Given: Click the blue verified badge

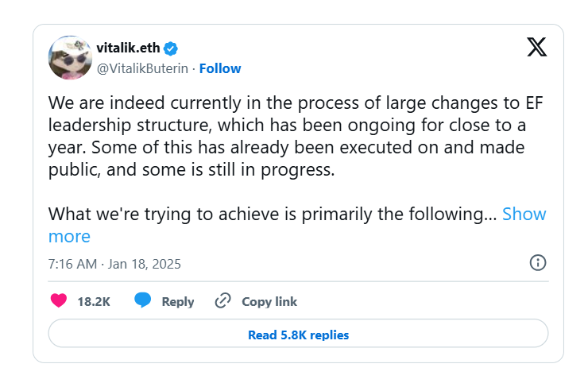Looking at the screenshot, I should 170,47.
